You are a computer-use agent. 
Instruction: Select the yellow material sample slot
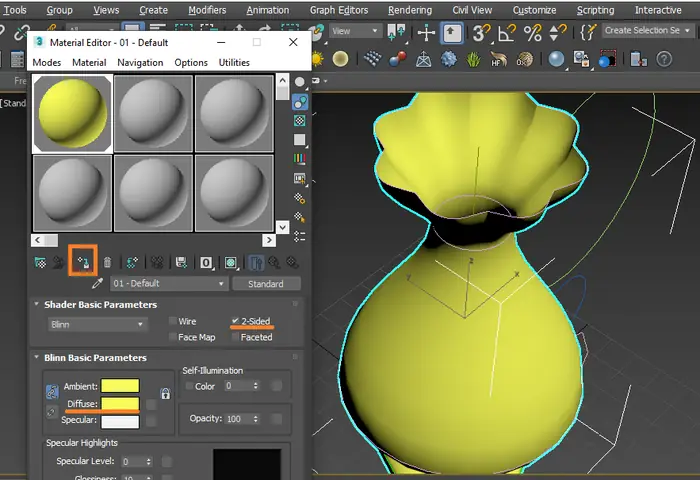tap(72, 113)
